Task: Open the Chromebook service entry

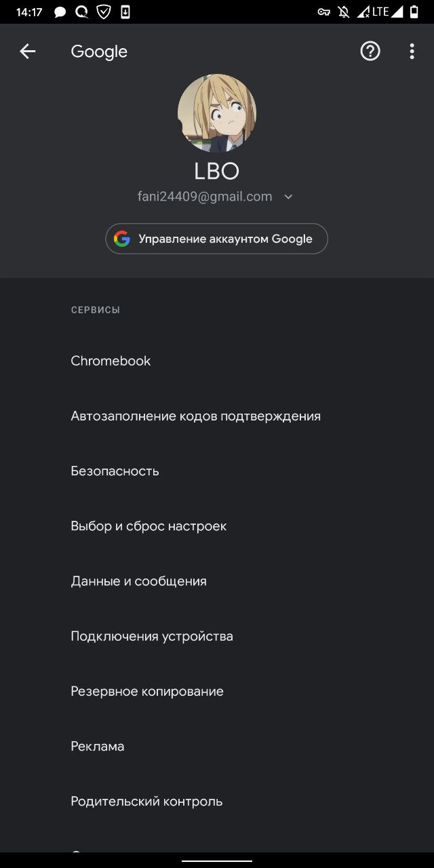Action: (x=111, y=361)
